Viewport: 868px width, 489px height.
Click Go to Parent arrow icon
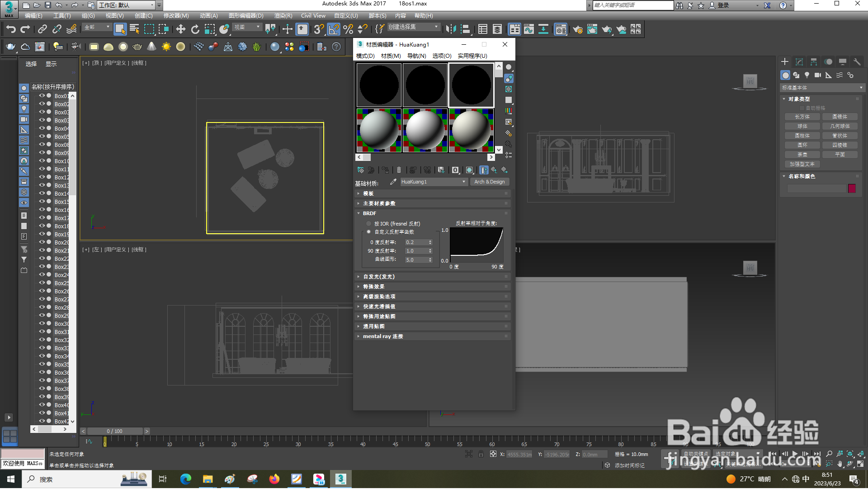pyautogui.click(x=494, y=170)
